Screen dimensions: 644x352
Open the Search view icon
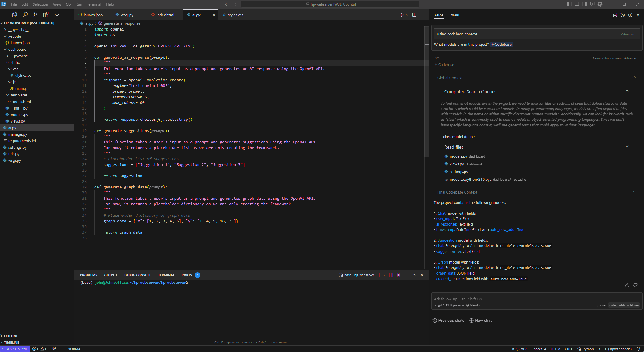point(25,15)
